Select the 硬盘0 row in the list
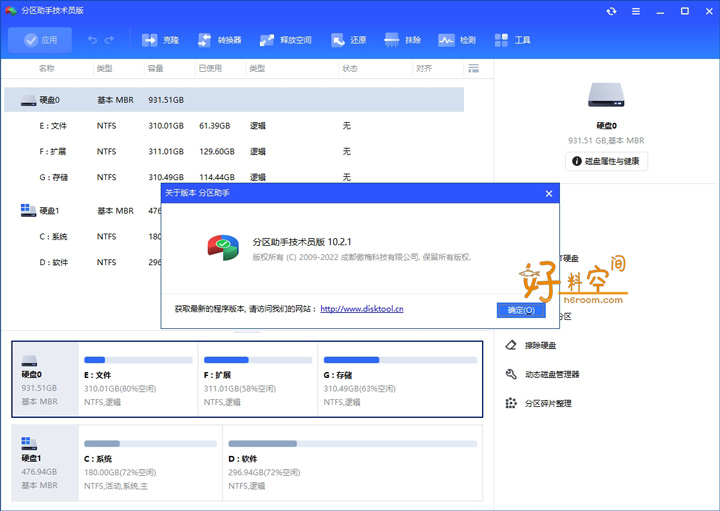720x511 pixels. (x=234, y=100)
